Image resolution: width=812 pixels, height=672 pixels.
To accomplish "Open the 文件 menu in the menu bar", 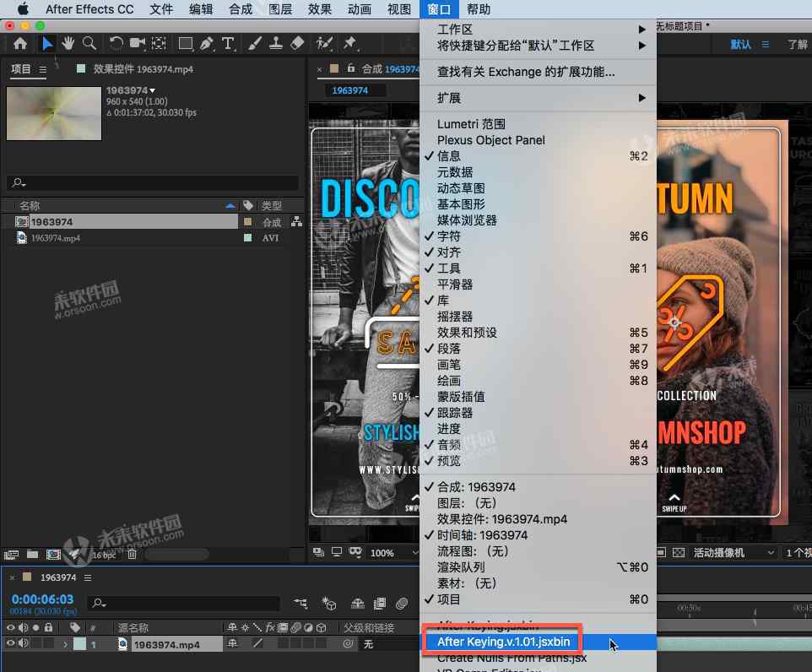I will 161,9.
